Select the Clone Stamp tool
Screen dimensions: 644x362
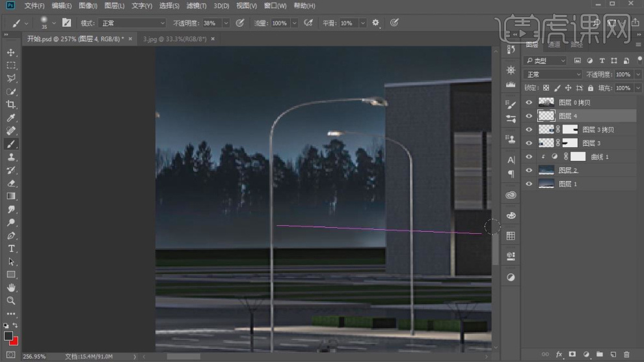(x=11, y=157)
